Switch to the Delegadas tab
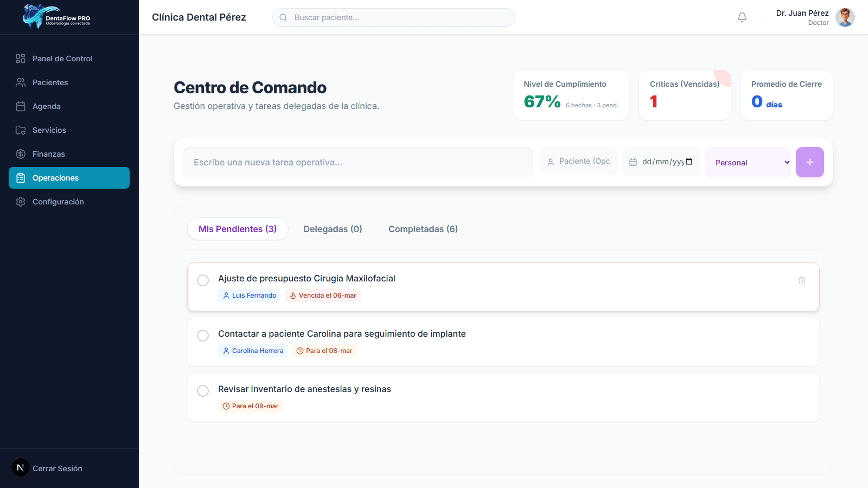Screen dimensions: 868x488 (x=333, y=229)
